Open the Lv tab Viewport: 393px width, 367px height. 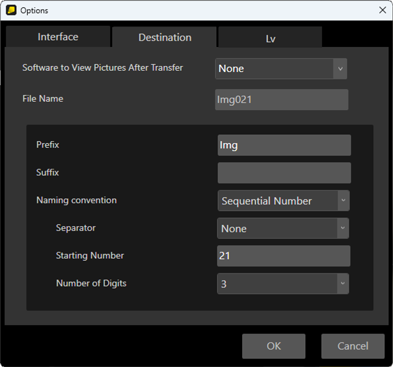click(270, 37)
